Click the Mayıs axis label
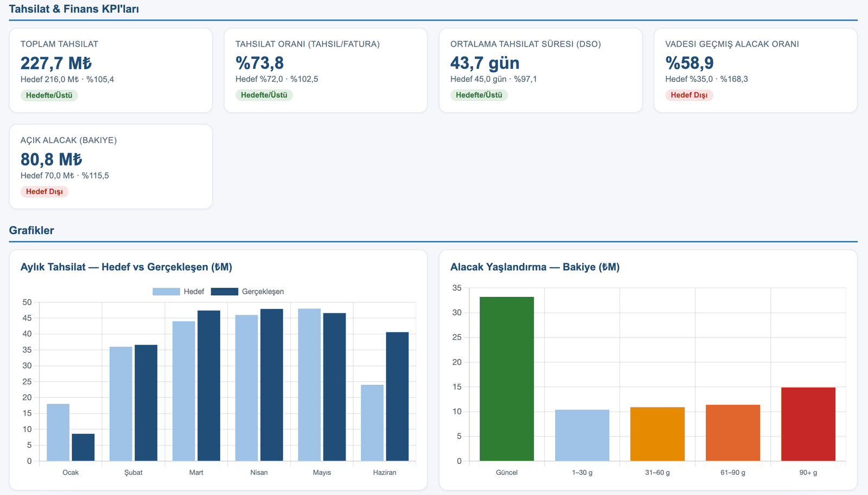The height and width of the screenshot is (495, 868). [x=322, y=473]
